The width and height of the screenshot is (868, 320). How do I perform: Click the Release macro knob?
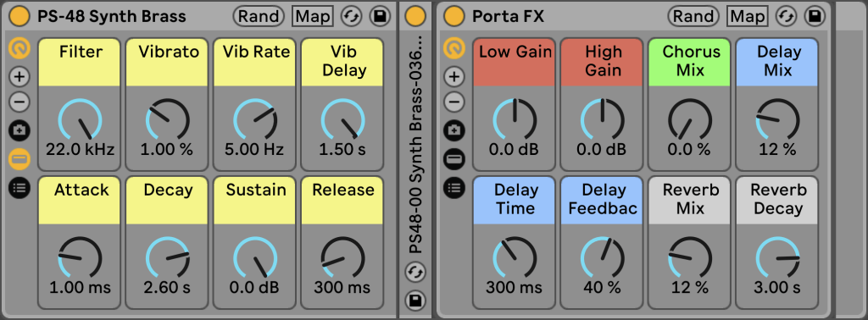pos(342,258)
